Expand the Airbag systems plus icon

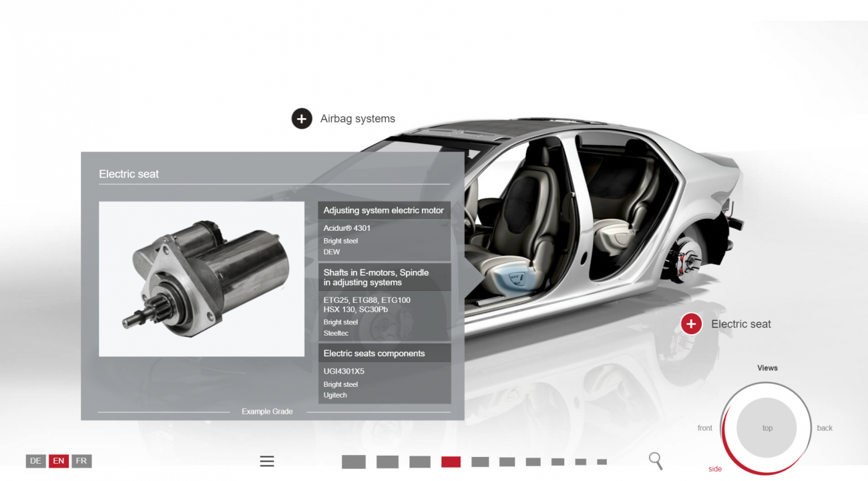(x=302, y=119)
